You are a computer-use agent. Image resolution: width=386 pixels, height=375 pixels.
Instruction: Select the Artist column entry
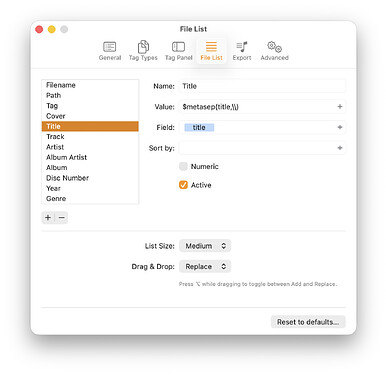[x=90, y=147]
